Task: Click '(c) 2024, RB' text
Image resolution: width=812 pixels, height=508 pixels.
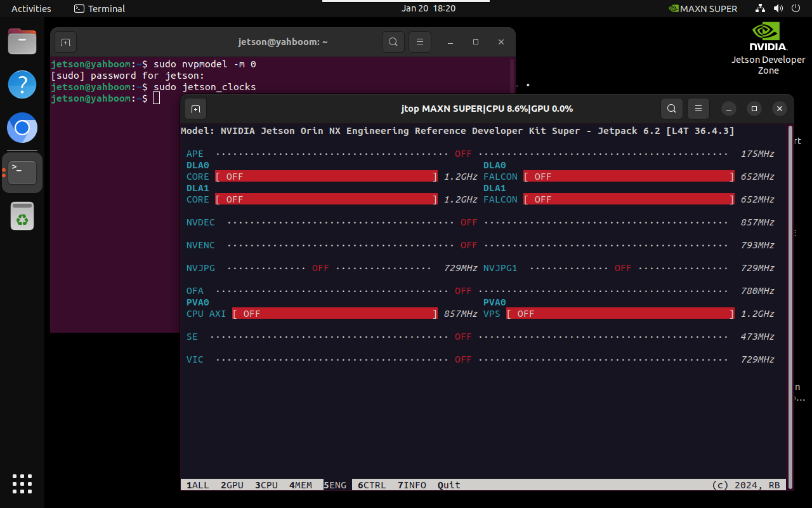Action: pyautogui.click(x=746, y=485)
